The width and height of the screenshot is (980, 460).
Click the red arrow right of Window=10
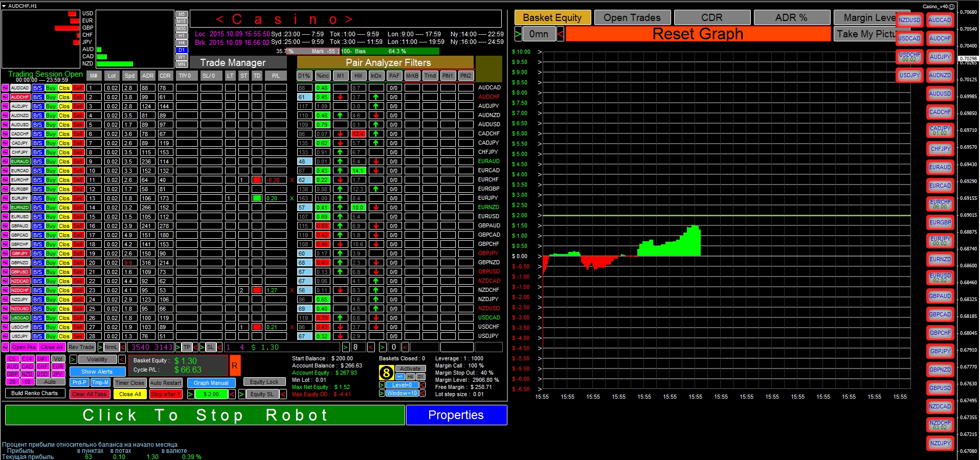[422, 393]
